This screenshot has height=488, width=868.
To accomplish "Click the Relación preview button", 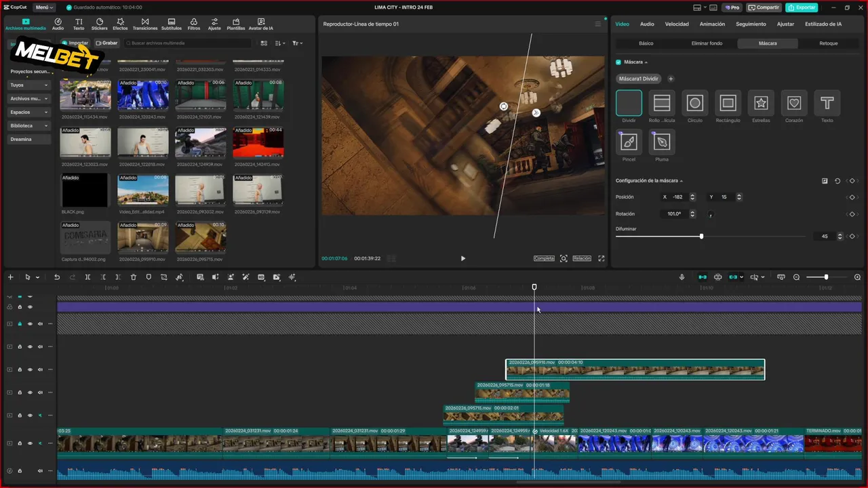I will (x=582, y=258).
